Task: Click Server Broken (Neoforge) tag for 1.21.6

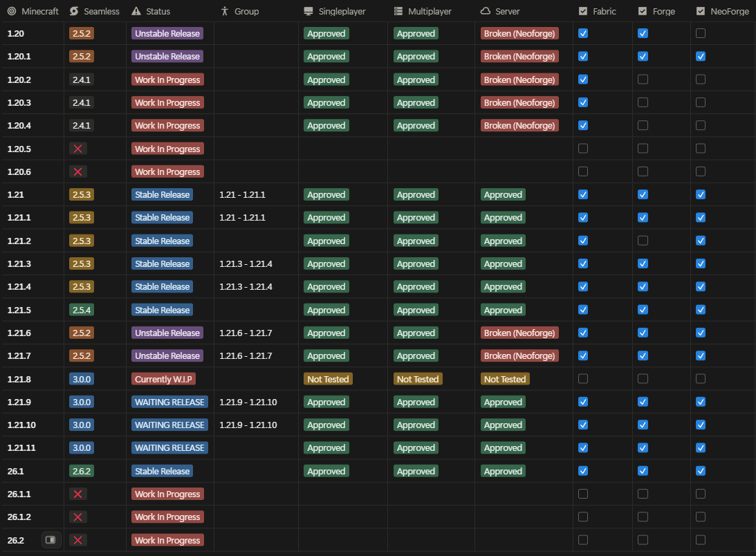Action: [x=519, y=333]
